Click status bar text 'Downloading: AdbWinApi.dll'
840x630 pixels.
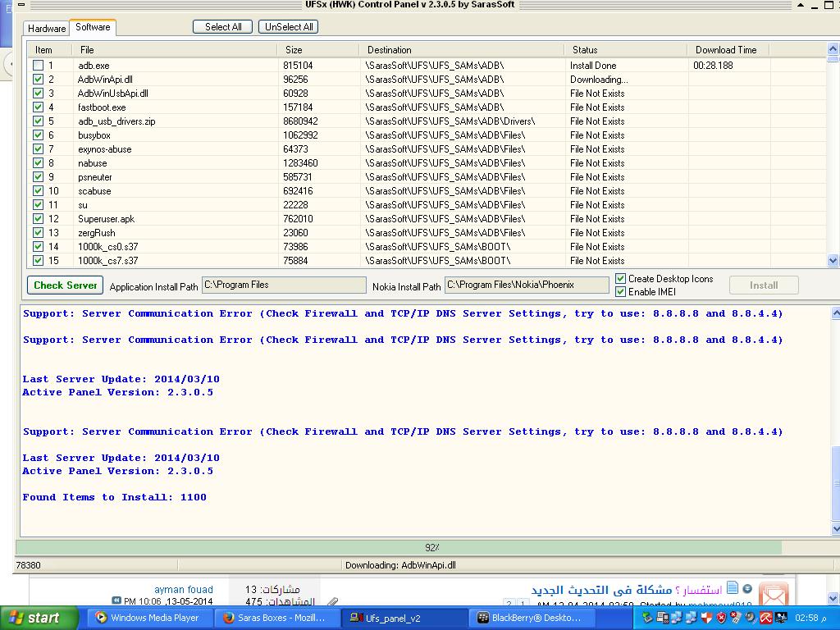tap(400, 565)
